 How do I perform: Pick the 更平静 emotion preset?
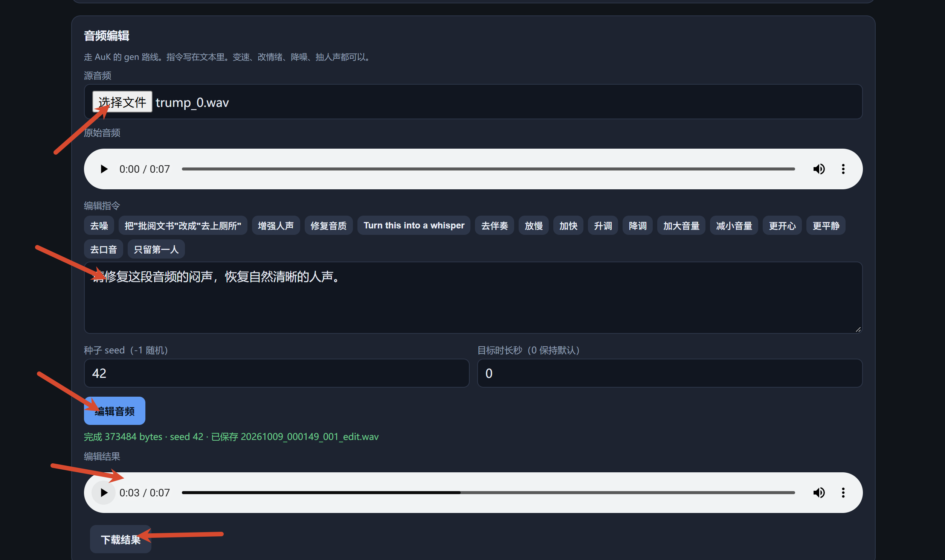826,226
